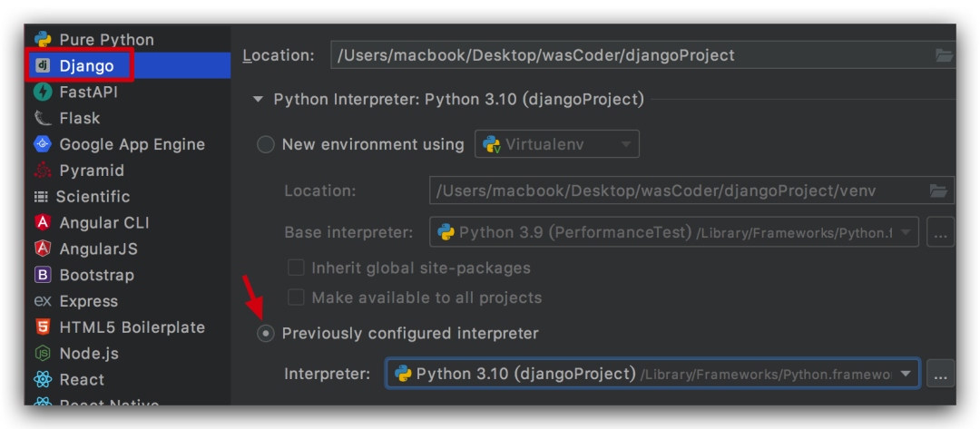Select the Pure Python project type icon
The width and height of the screenshot is (980, 429).
click(42, 39)
